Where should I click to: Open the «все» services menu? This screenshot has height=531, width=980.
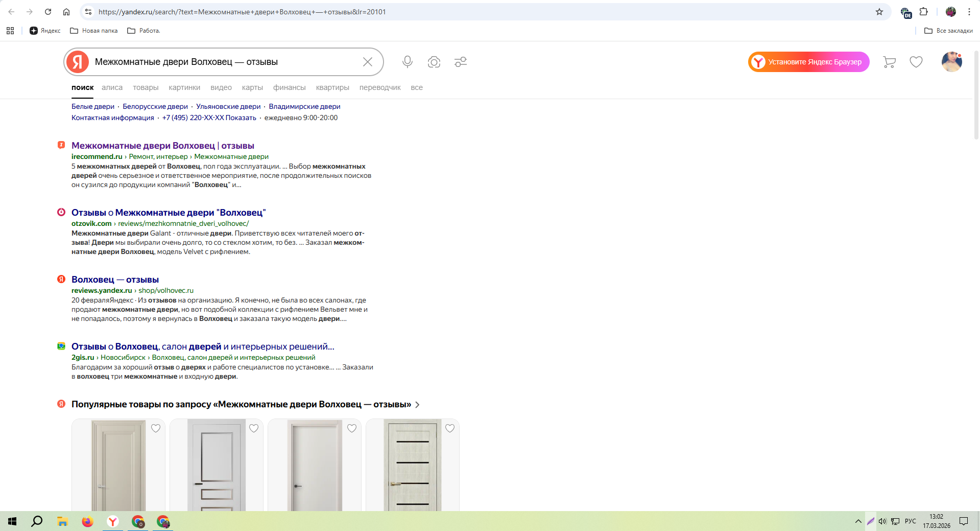point(417,87)
